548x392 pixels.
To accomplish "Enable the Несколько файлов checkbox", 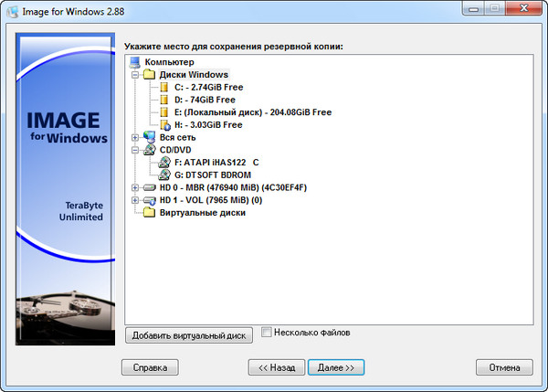I will [267, 332].
